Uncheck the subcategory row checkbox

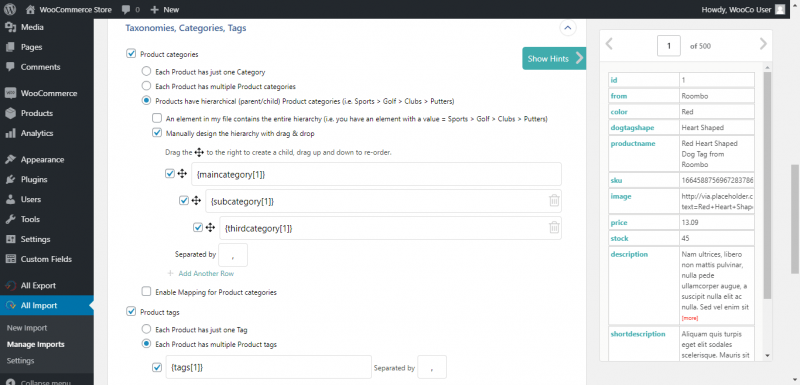coord(184,201)
